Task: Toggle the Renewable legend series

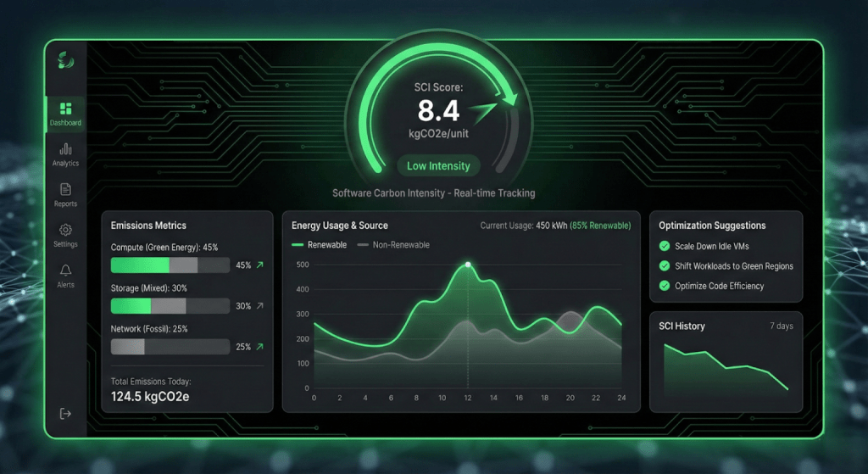Action: pyautogui.click(x=320, y=245)
